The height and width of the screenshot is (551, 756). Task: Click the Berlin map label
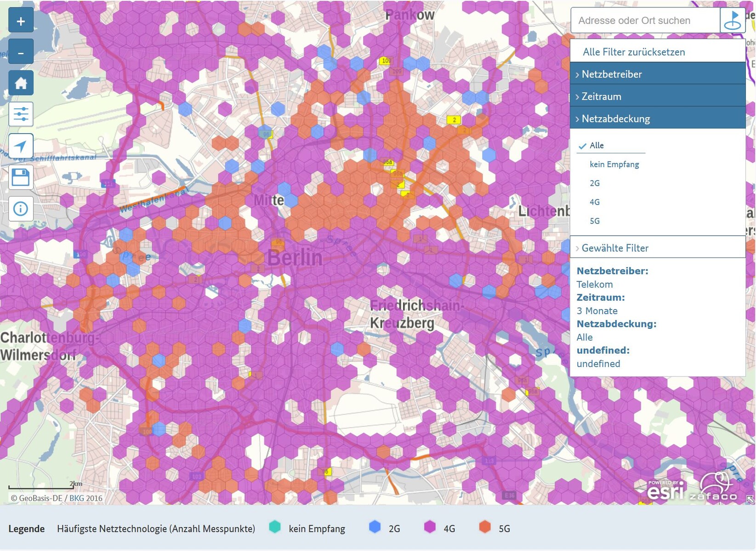tap(295, 257)
